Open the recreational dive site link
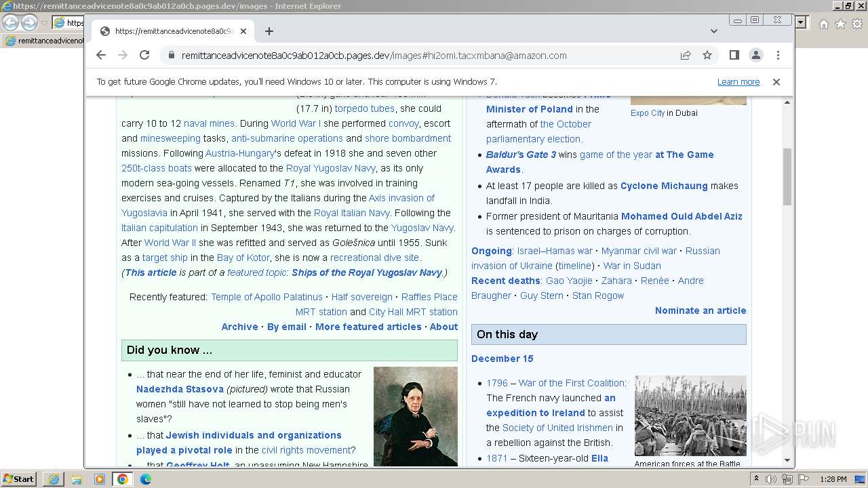Viewport: 868px width, 488px height. coord(374,258)
